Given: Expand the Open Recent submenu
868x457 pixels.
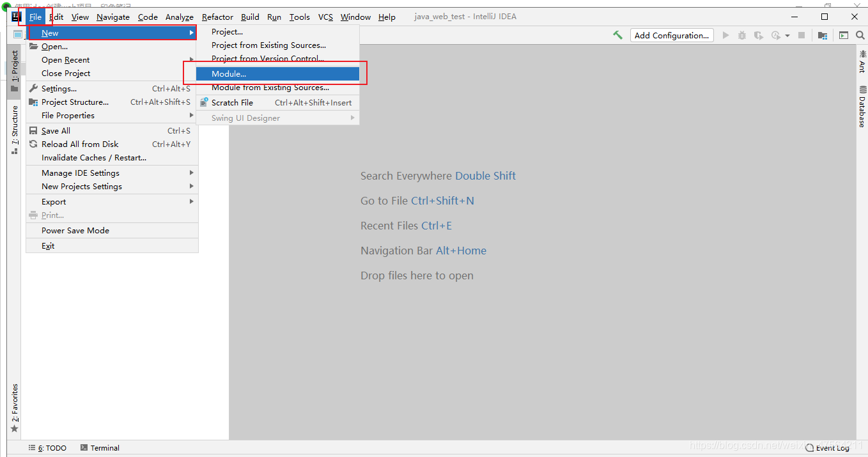Looking at the screenshot, I should [112, 59].
